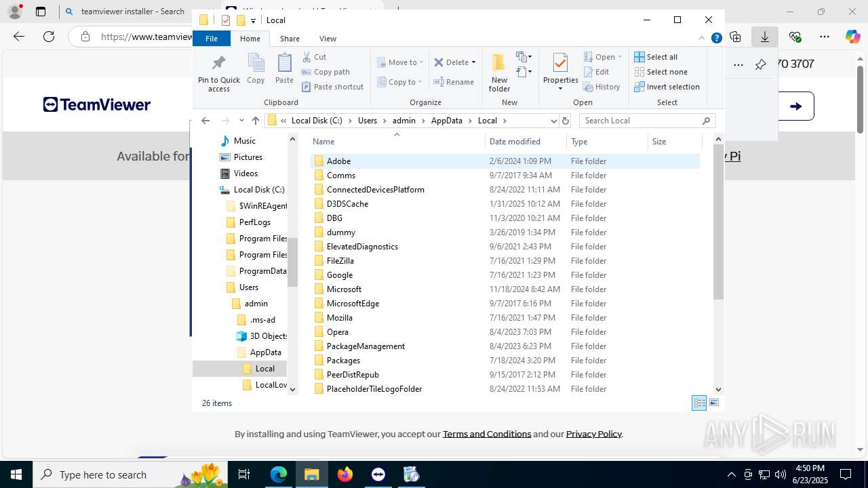The height and width of the screenshot is (488, 868).
Task: Select Local Disk (C:) in tree
Action: (259, 190)
